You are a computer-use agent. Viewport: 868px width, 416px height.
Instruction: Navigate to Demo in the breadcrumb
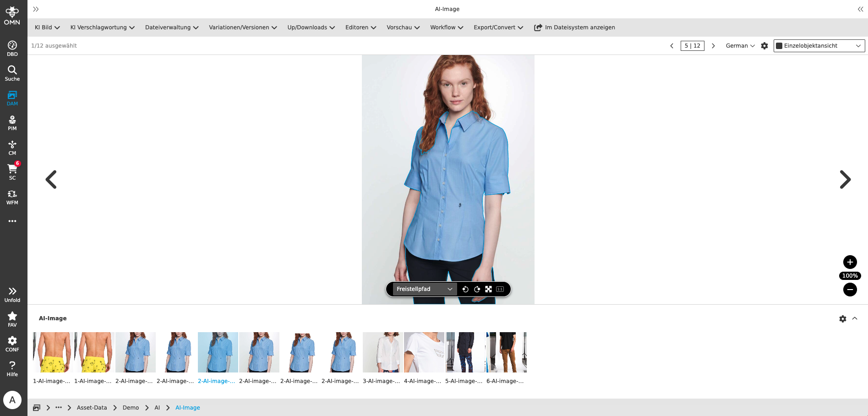[x=131, y=407]
